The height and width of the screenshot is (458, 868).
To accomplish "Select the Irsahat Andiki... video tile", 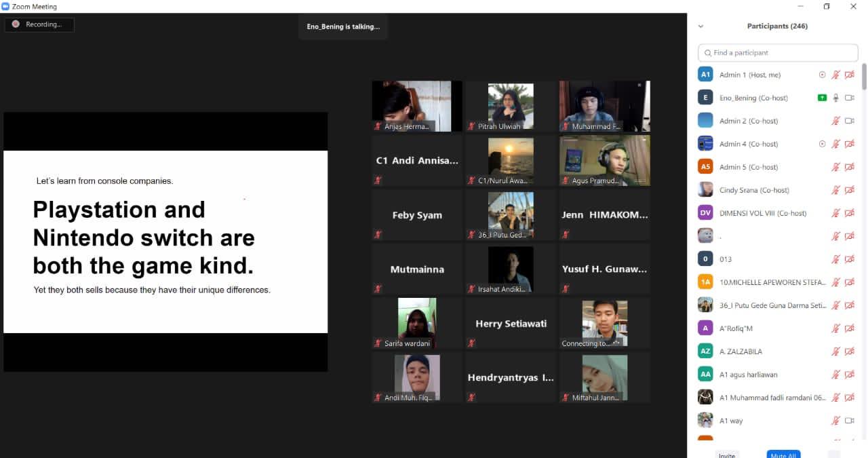I will pyautogui.click(x=510, y=269).
